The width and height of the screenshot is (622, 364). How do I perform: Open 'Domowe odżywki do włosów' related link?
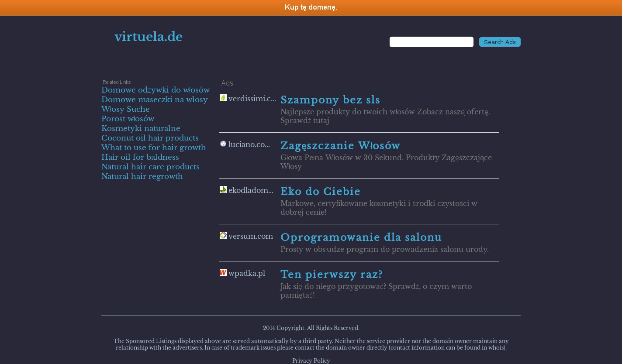pos(155,90)
